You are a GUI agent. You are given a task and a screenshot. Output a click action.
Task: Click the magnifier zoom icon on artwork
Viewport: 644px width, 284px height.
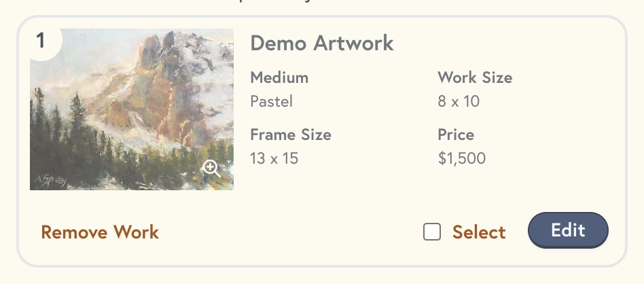pos(212,168)
